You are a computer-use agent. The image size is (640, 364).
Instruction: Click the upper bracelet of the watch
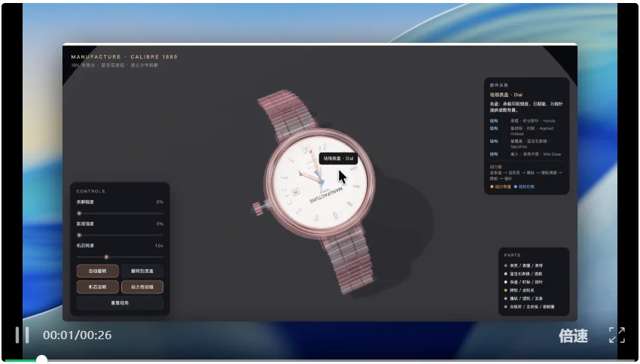pyautogui.click(x=287, y=114)
